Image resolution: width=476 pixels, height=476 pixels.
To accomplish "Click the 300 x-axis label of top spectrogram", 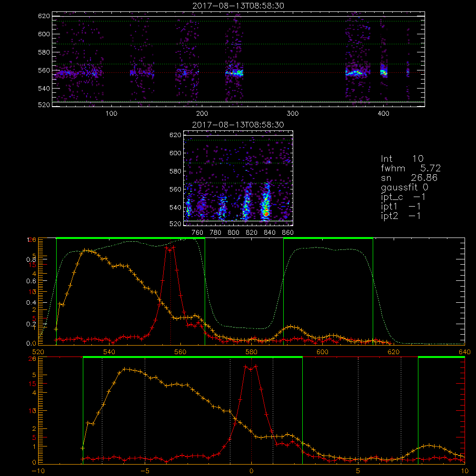I will click(293, 114).
